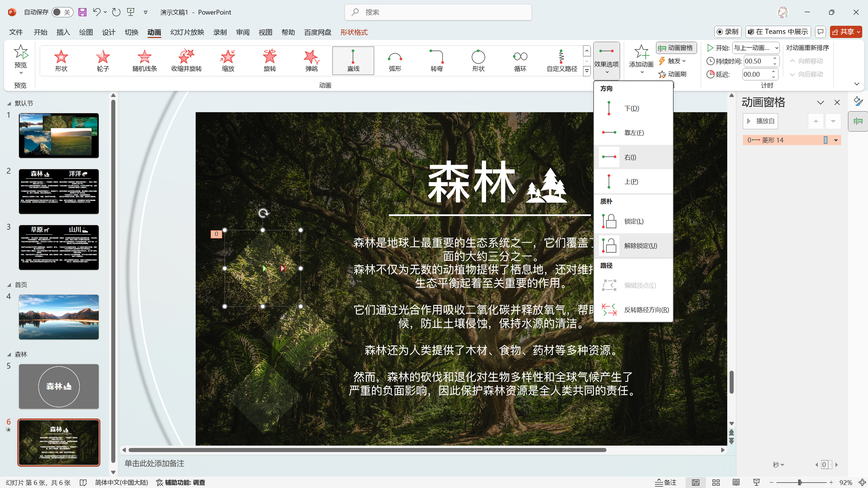Select slide 4 thumbnail with lake

59,317
